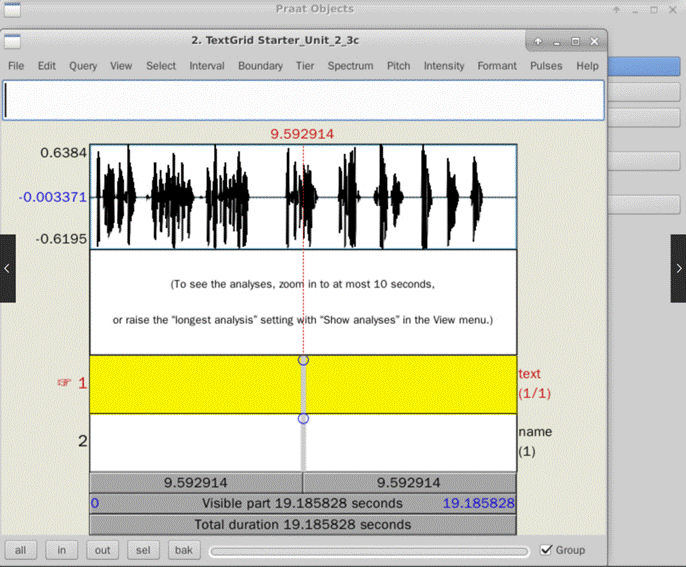
Task: Open Praat Objects window menu icon
Action: click(12, 10)
